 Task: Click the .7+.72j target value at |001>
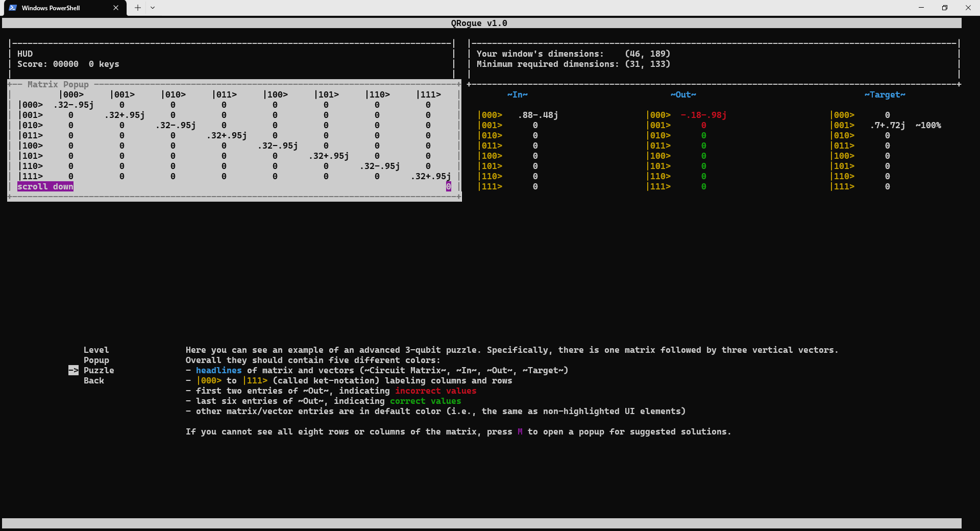click(887, 125)
